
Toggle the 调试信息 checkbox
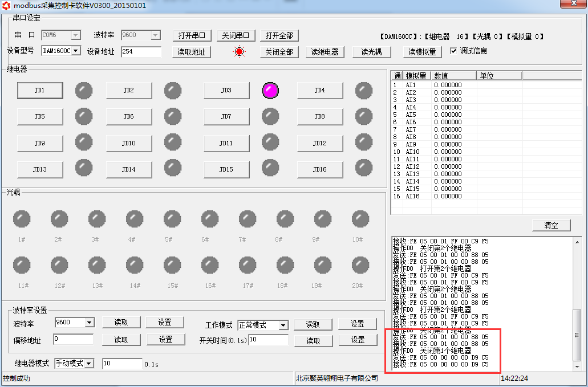[x=453, y=51]
